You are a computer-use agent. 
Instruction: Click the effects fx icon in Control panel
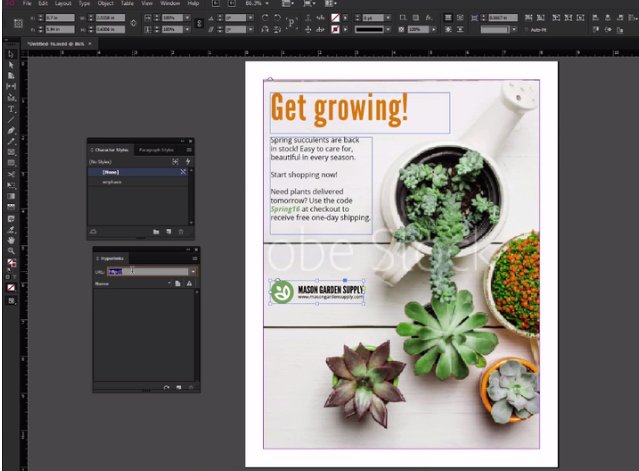pos(429,18)
